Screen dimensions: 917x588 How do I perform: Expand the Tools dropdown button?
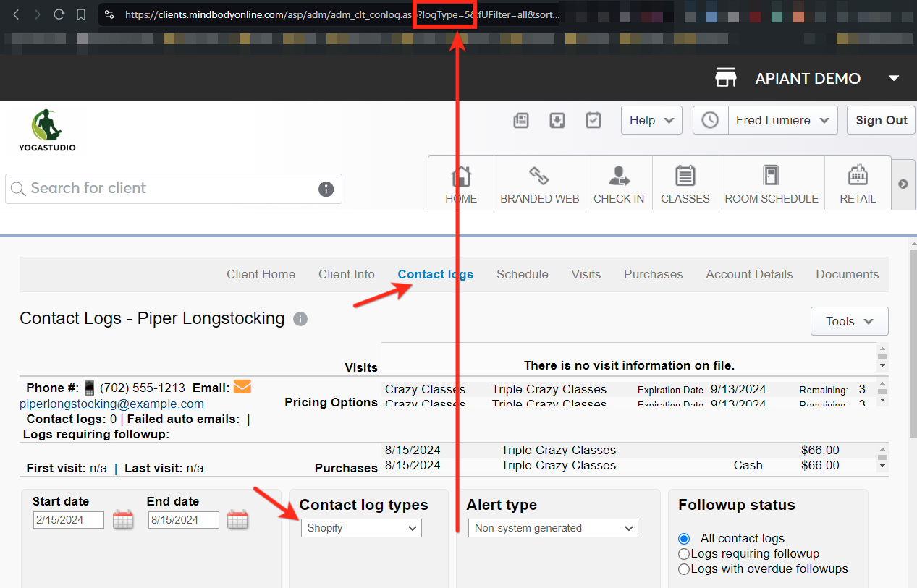point(849,321)
